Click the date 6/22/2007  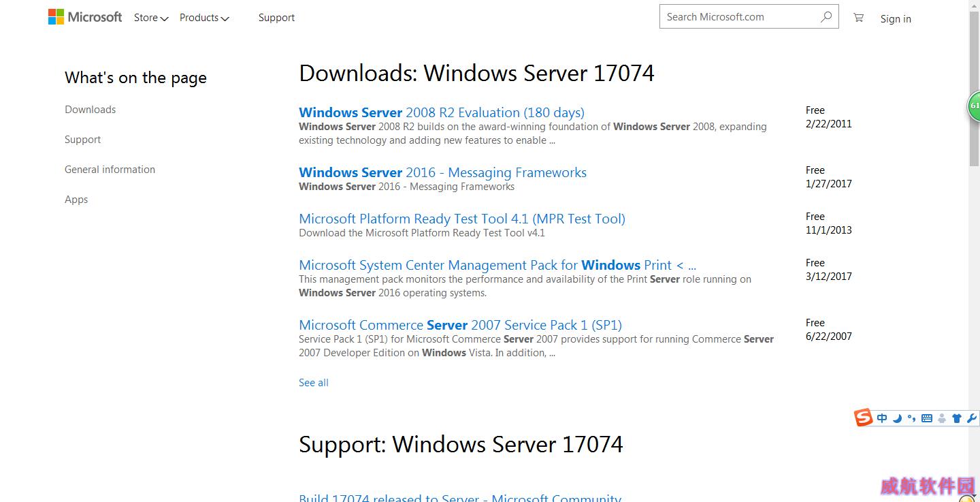point(828,336)
